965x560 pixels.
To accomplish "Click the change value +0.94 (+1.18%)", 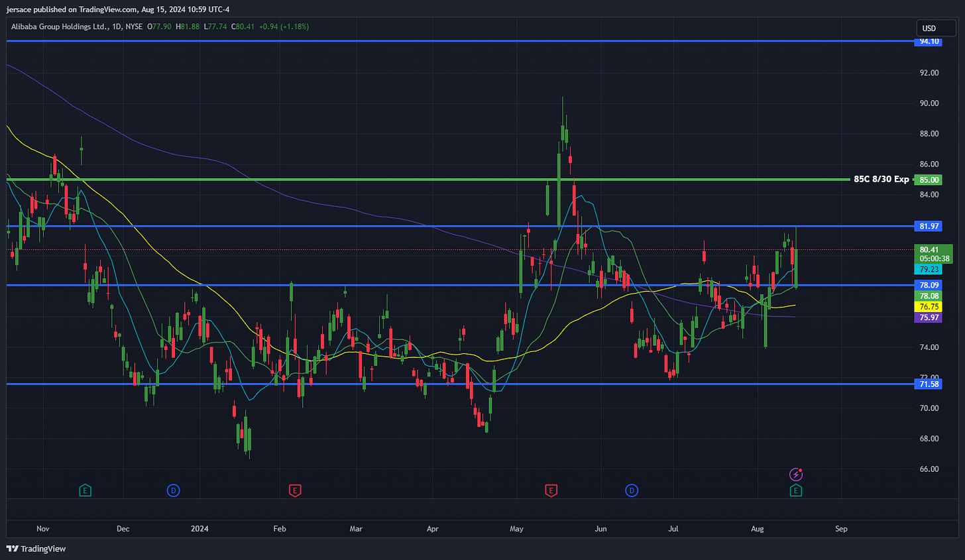I will 284,27.
